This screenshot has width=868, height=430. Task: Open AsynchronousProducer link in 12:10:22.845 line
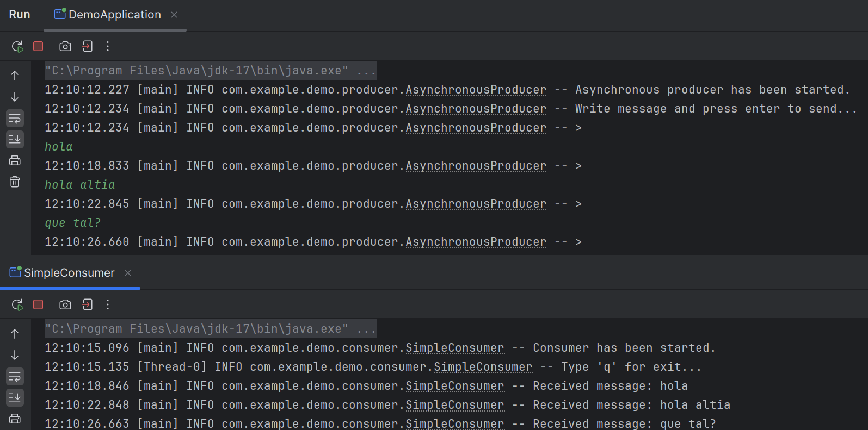click(x=476, y=204)
